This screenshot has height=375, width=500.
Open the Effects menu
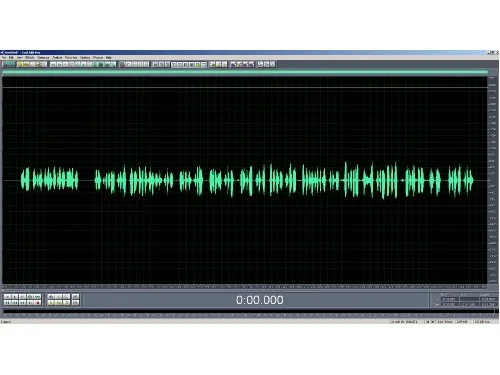pos(30,58)
